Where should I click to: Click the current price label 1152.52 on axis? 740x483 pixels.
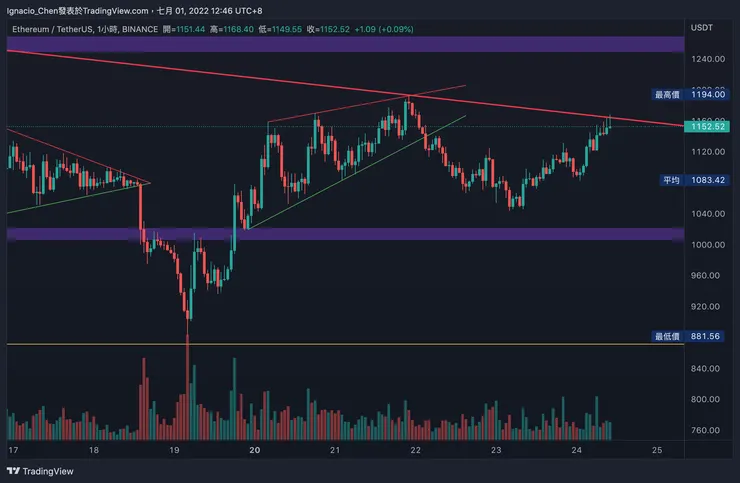707,127
